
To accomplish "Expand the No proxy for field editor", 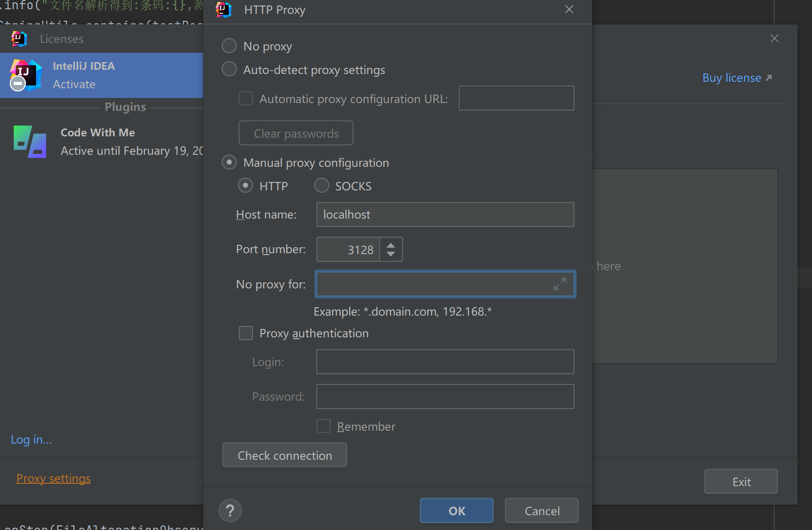I will click(x=560, y=284).
